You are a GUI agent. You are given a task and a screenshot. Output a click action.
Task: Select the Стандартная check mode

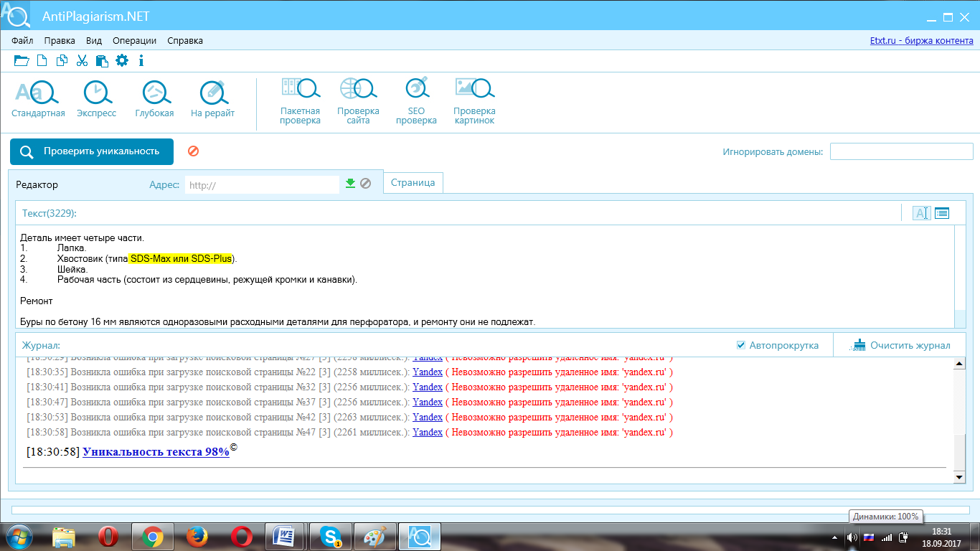(x=38, y=99)
